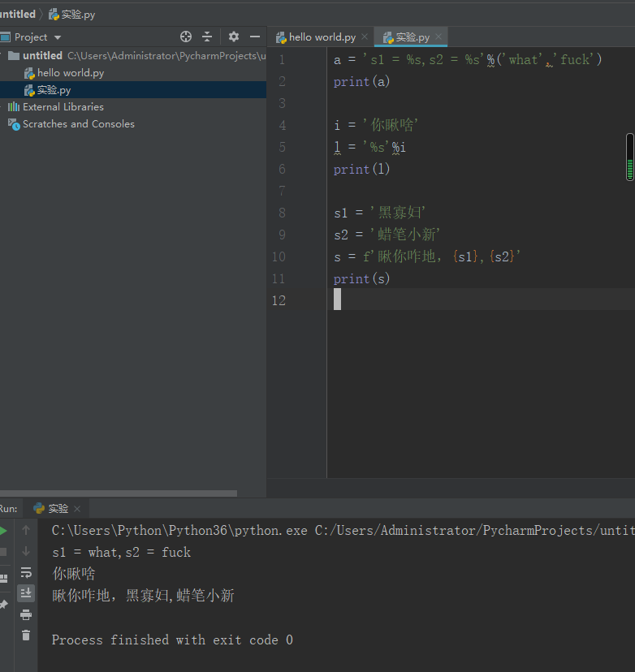Select the 实验 Run tab
This screenshot has height=672, width=635.
tap(58, 509)
